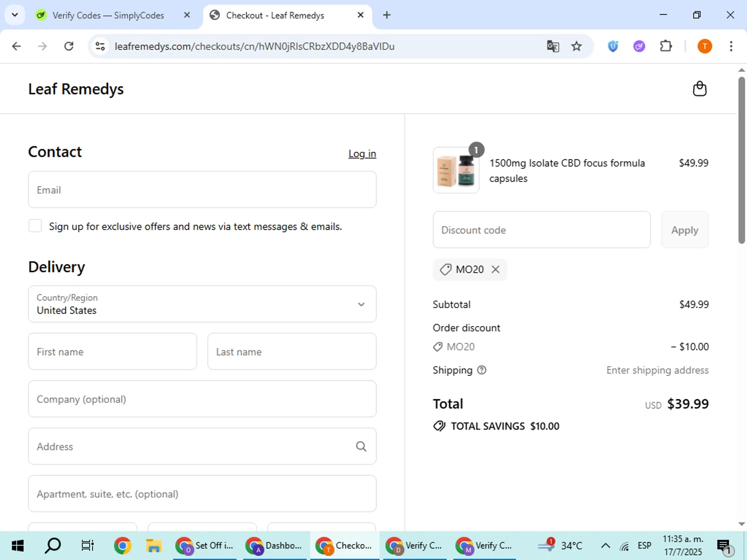
Task: Switch to the Set Off taskbar window
Action: pyautogui.click(x=205, y=546)
